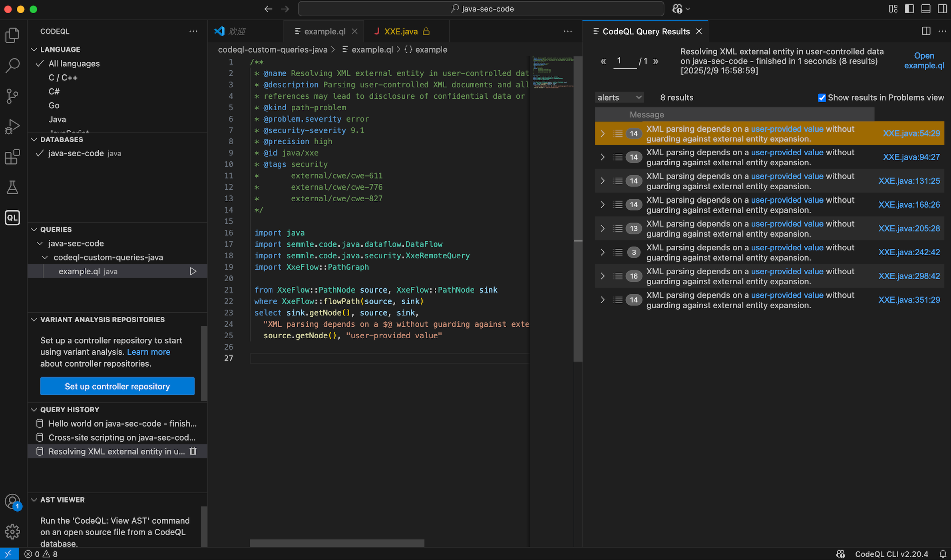The height and width of the screenshot is (560, 951).
Task: Select All languages filter
Action: (74, 64)
